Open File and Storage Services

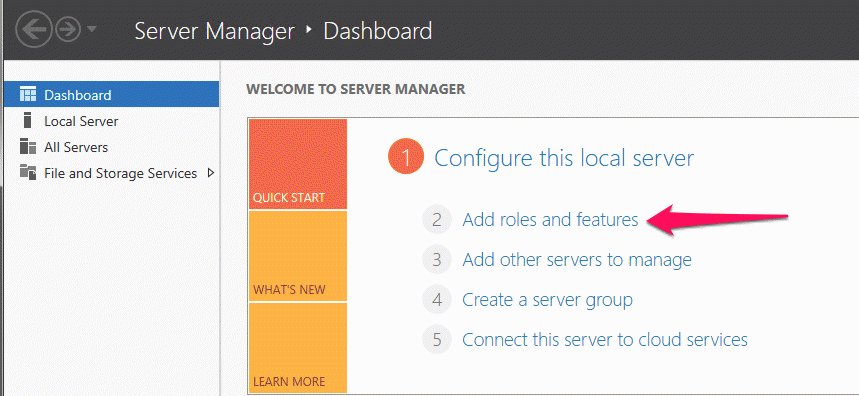(x=121, y=174)
